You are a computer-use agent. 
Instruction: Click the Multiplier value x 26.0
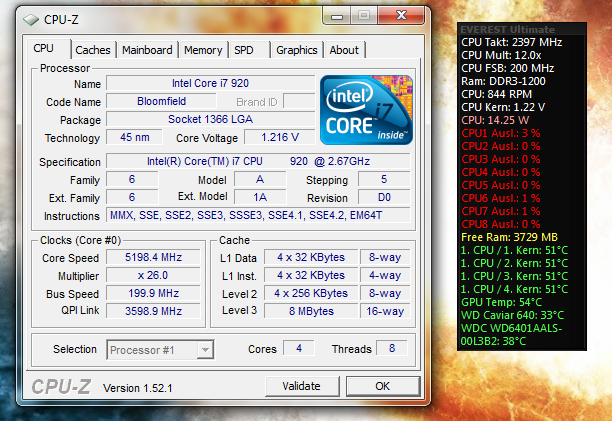pyautogui.click(x=153, y=275)
